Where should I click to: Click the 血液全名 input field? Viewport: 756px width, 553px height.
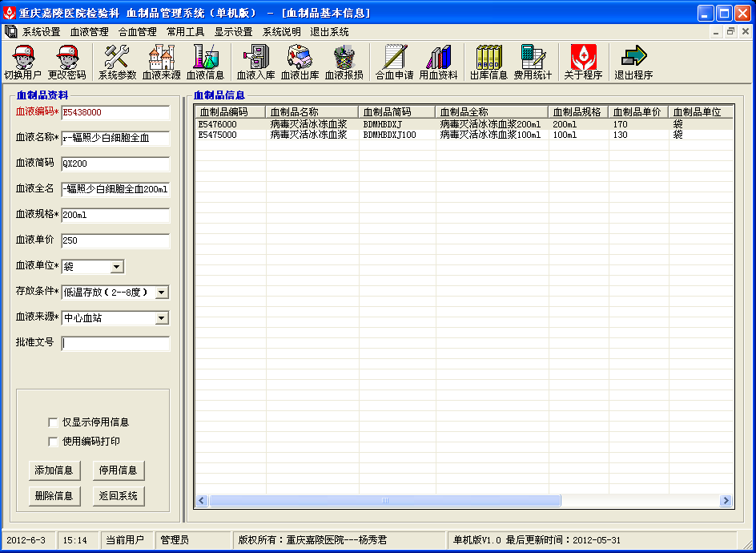[115, 189]
